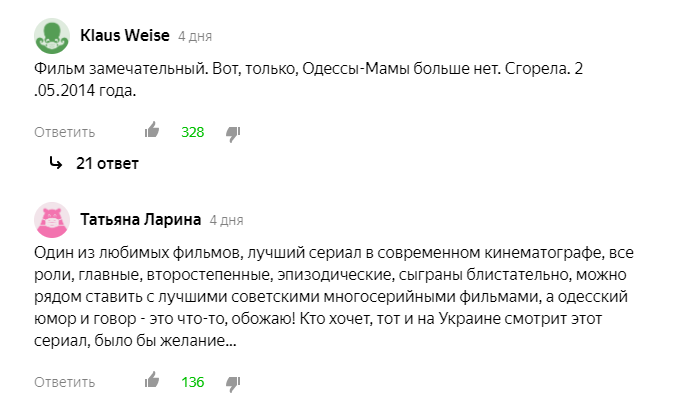
Task: Like Klaus Weise's comment with thumbs up
Action: (152, 130)
